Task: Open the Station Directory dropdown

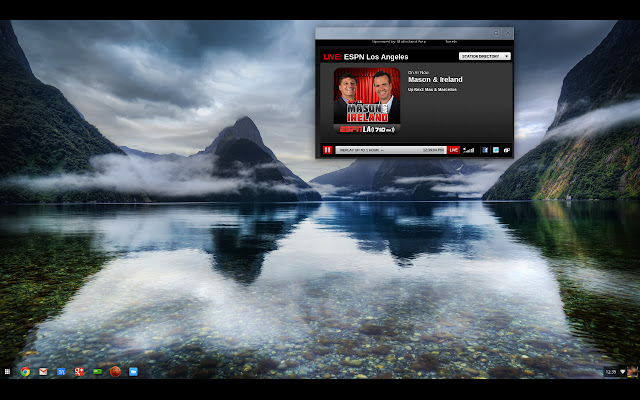Action: coord(484,56)
